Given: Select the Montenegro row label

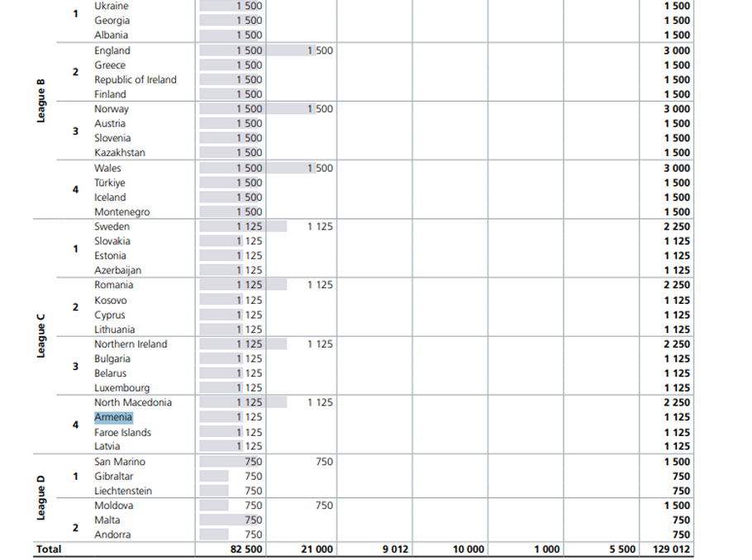Looking at the screenshot, I should [121, 212].
